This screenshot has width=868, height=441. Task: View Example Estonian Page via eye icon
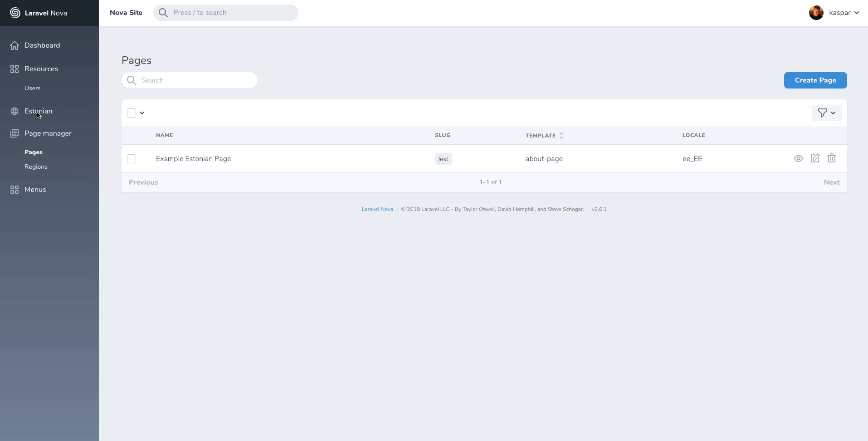coord(798,158)
